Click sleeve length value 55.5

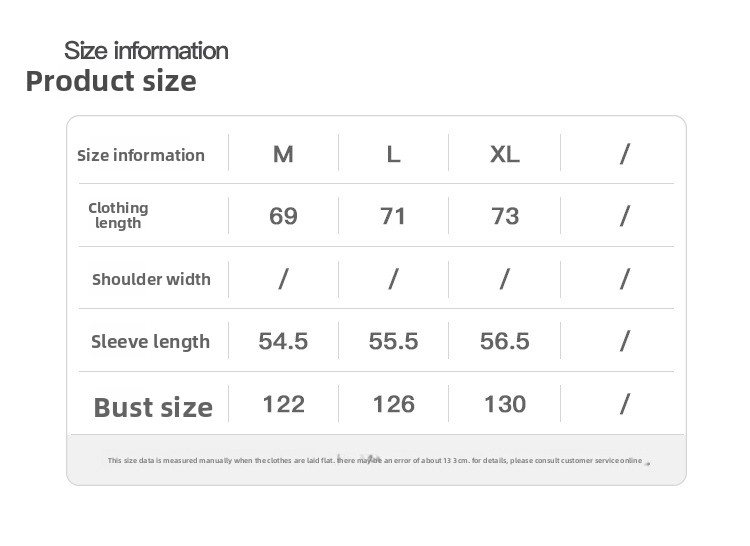[x=393, y=341]
